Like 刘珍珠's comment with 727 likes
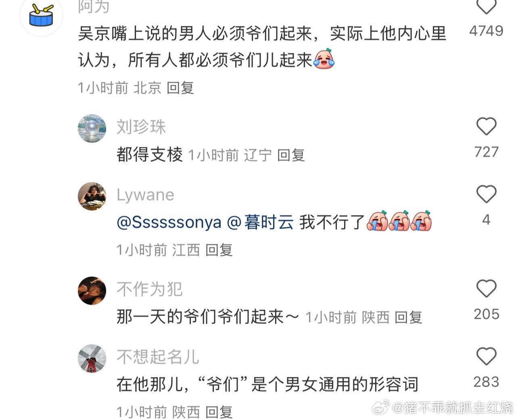518x420 pixels. (486, 126)
